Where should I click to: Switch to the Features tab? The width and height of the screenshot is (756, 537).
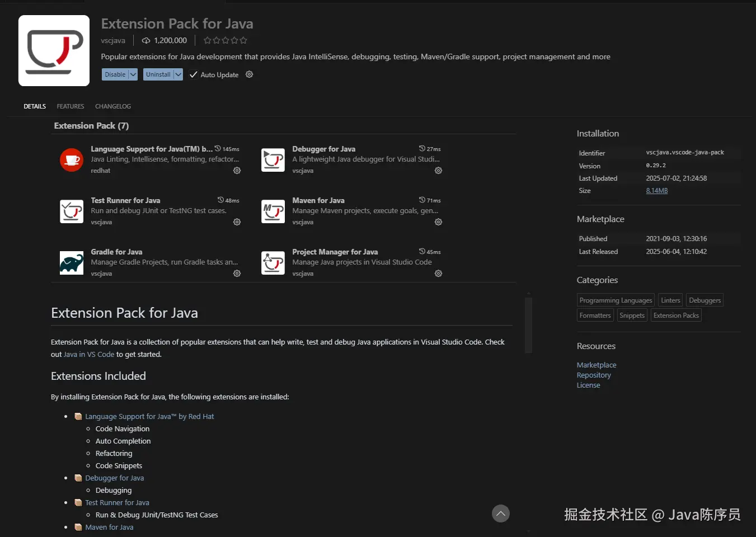click(71, 106)
